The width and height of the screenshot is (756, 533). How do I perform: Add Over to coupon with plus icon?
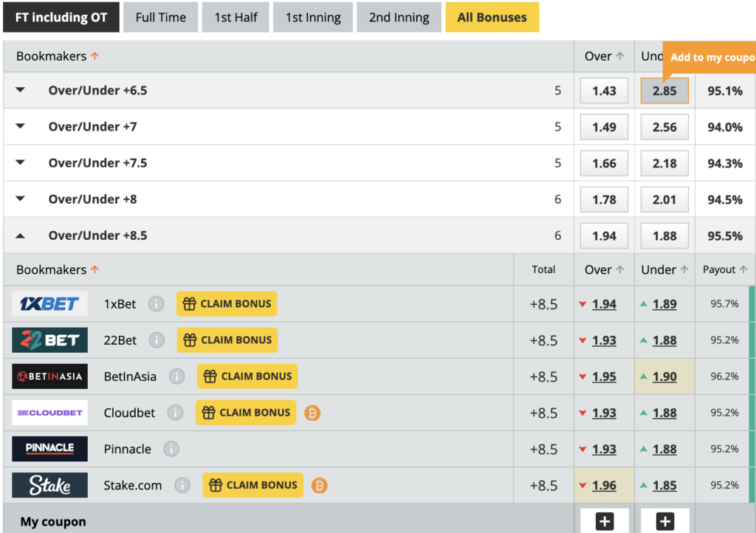[x=605, y=521]
